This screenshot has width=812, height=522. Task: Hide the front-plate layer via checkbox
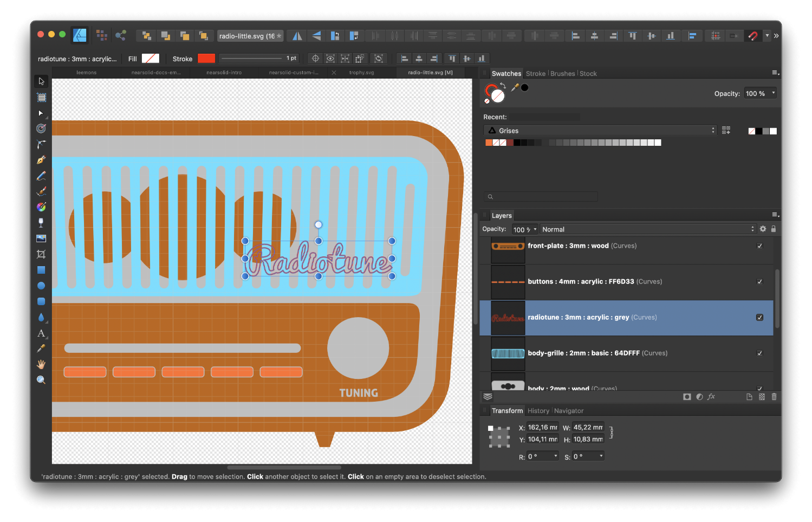point(759,246)
